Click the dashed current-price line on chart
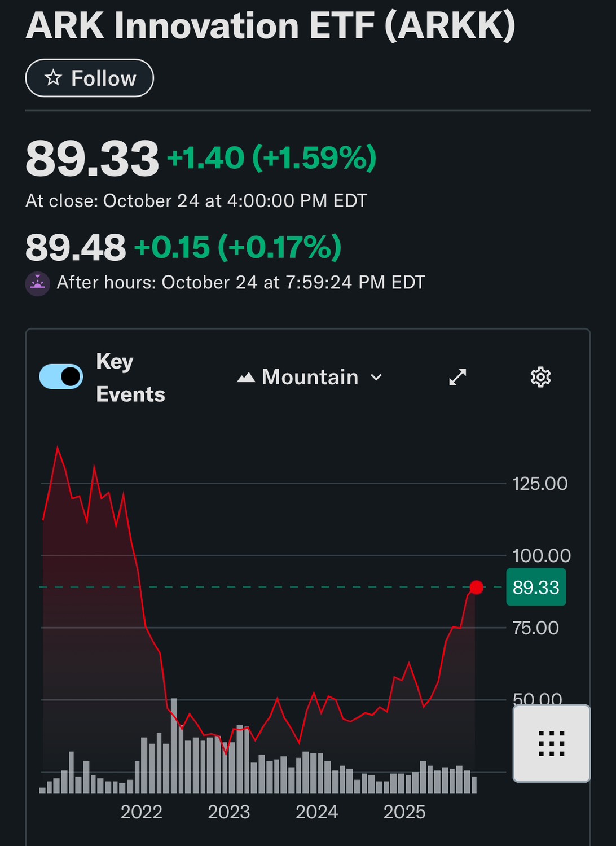Screen dimensions: 616x846 tap(254, 587)
